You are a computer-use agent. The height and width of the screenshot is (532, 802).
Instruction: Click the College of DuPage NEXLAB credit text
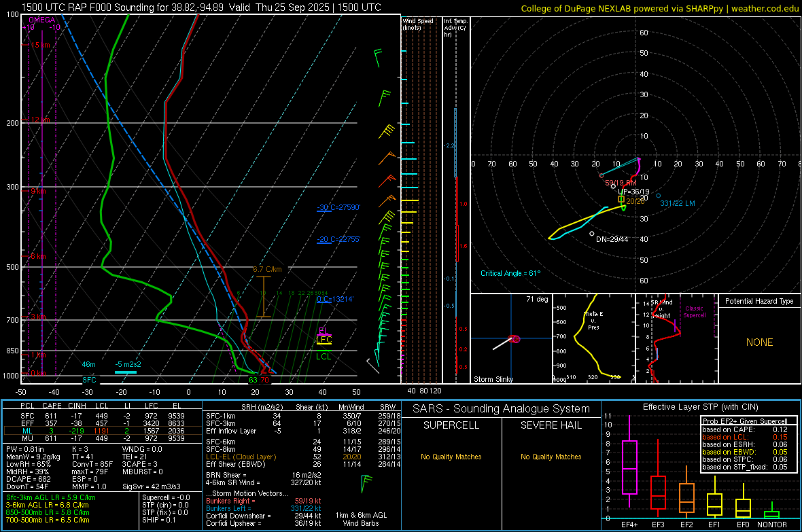coord(659,8)
